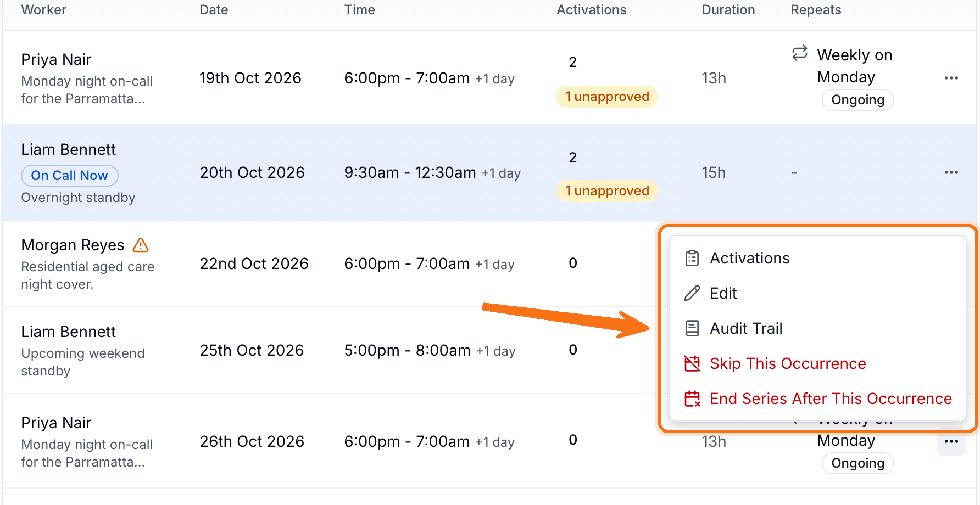
Task: Choose End Series After This Occurrence
Action: click(818, 399)
